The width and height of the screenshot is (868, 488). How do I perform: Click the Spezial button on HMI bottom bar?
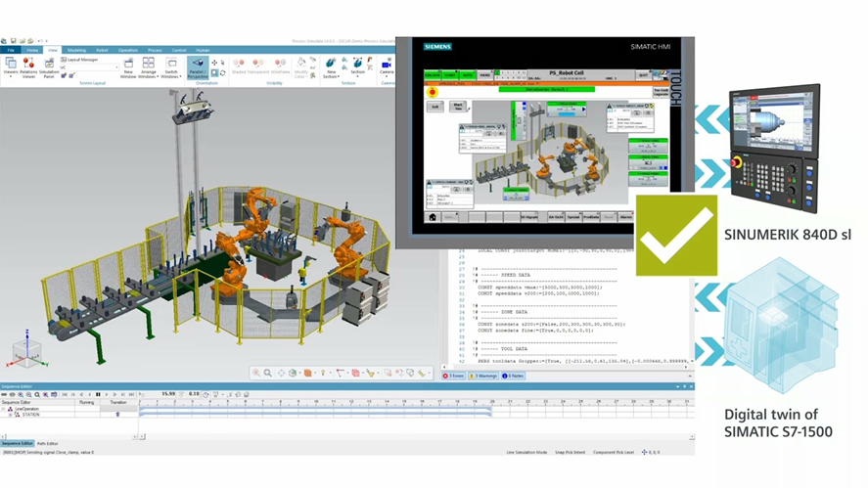[573, 217]
